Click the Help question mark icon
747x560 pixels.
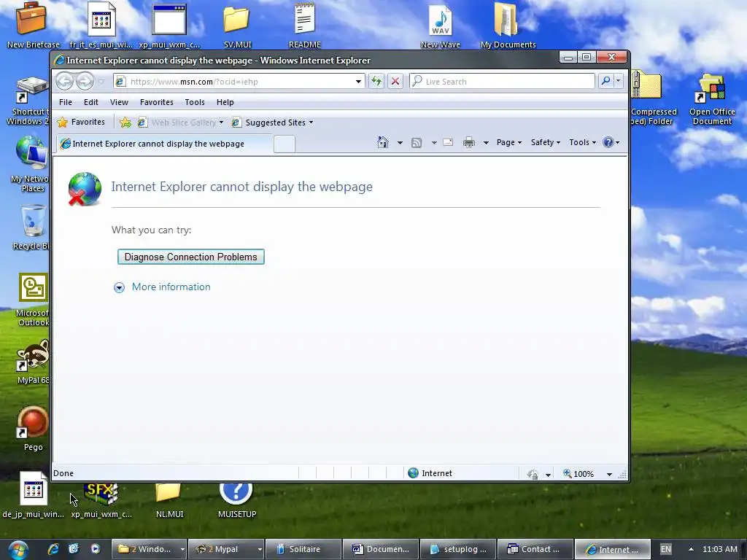608,142
